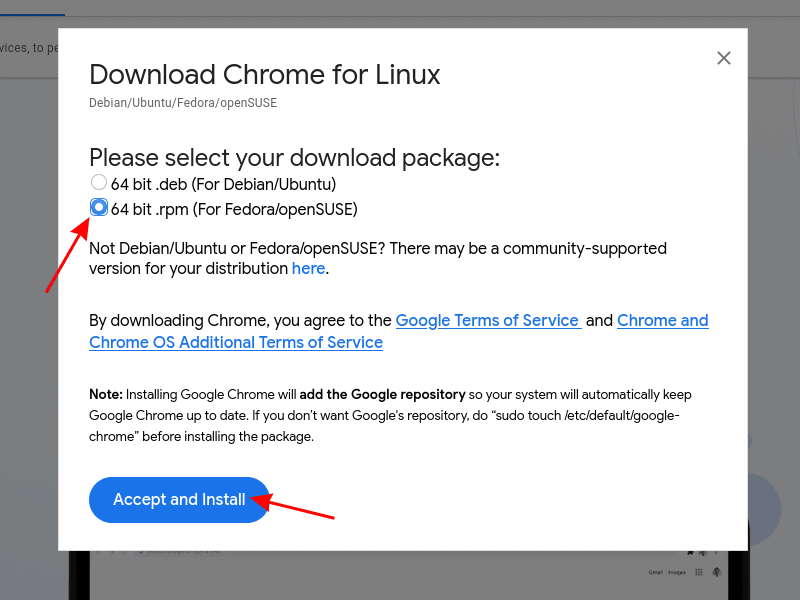
Task: Click the profile avatar in background screenshot
Action: point(716,572)
